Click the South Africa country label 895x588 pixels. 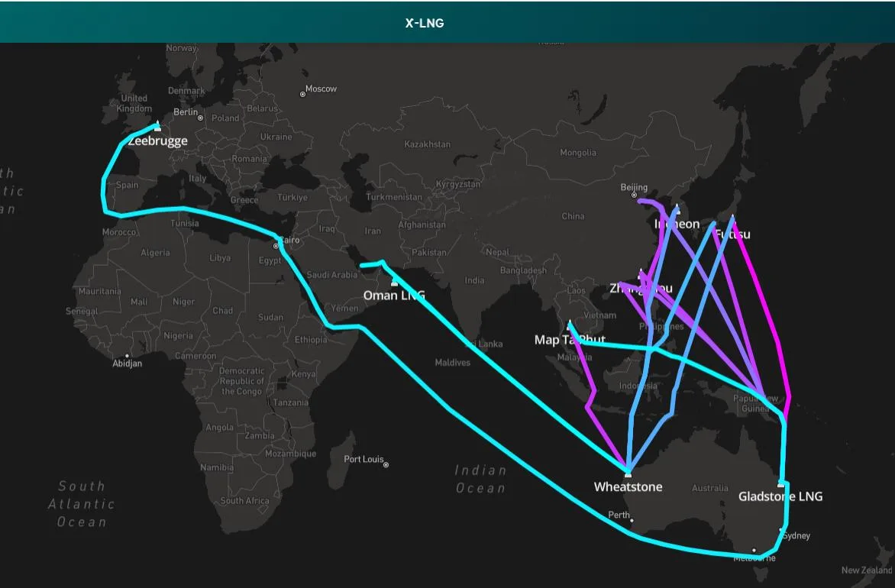245,501
